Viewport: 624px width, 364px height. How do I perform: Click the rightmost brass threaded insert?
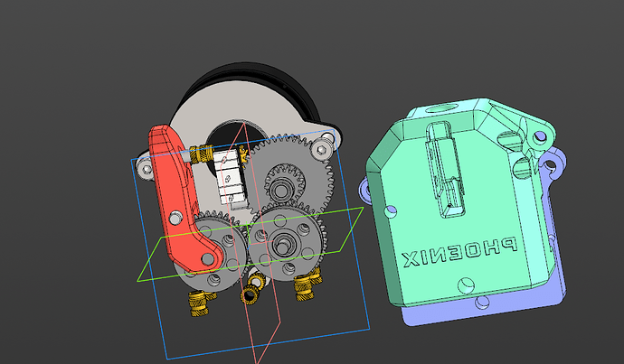pyautogui.click(x=307, y=289)
